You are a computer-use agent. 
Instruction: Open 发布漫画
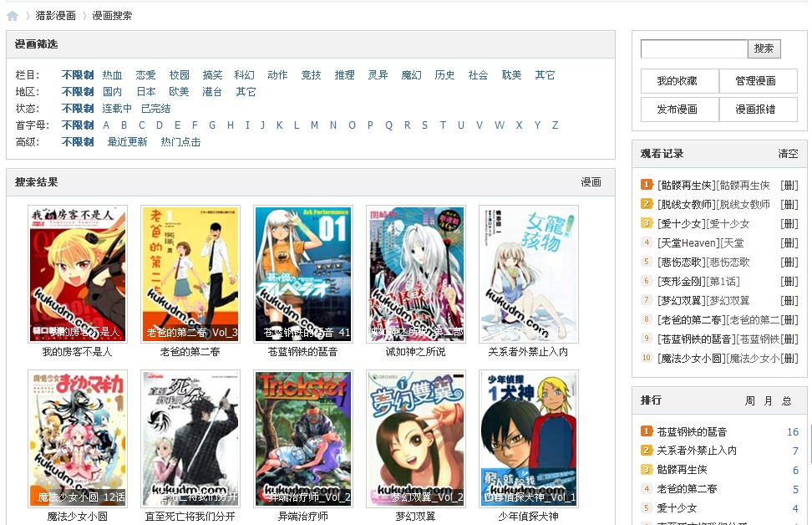pyautogui.click(x=679, y=110)
